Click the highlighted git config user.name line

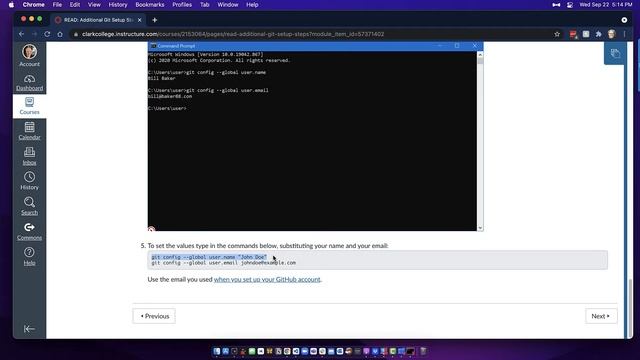click(209, 257)
